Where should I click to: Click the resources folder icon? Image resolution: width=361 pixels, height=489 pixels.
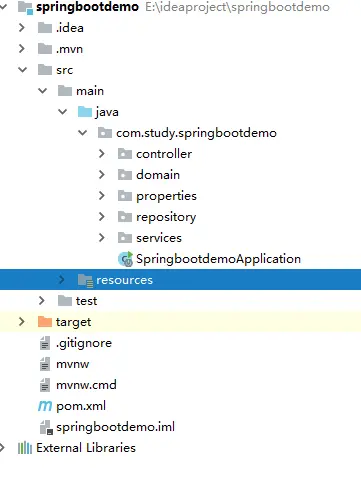tap(85, 281)
